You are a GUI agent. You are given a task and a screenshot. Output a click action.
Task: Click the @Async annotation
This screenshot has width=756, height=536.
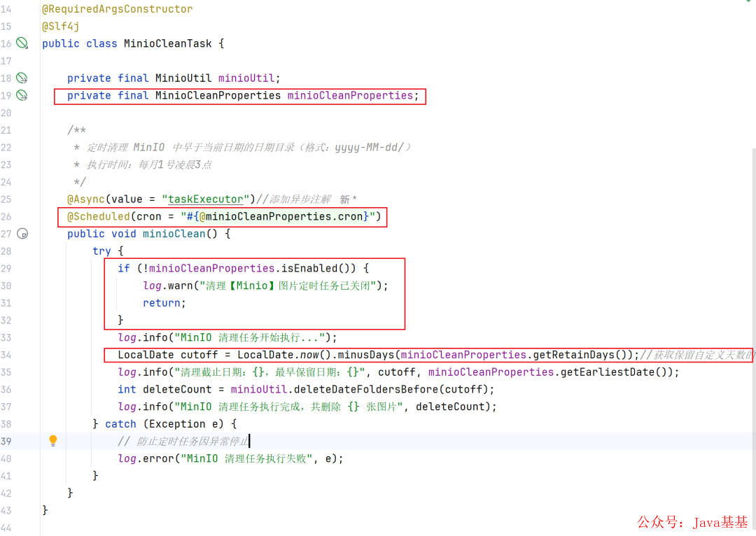[x=86, y=199]
